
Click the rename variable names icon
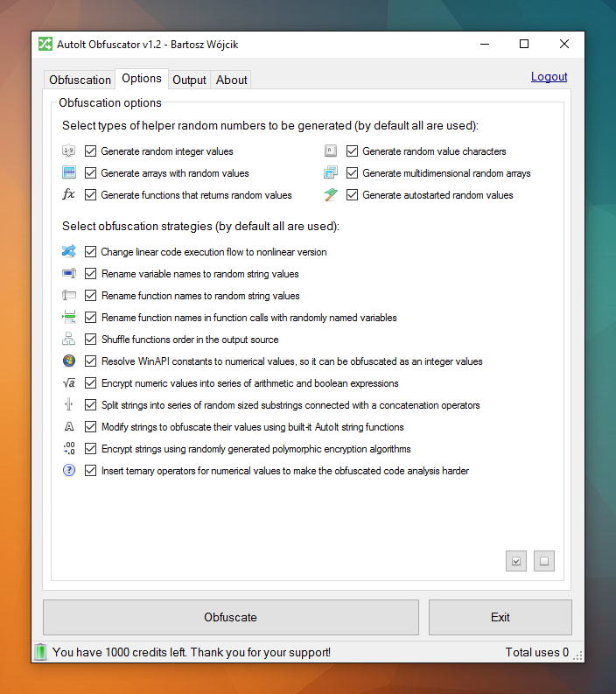click(x=68, y=274)
